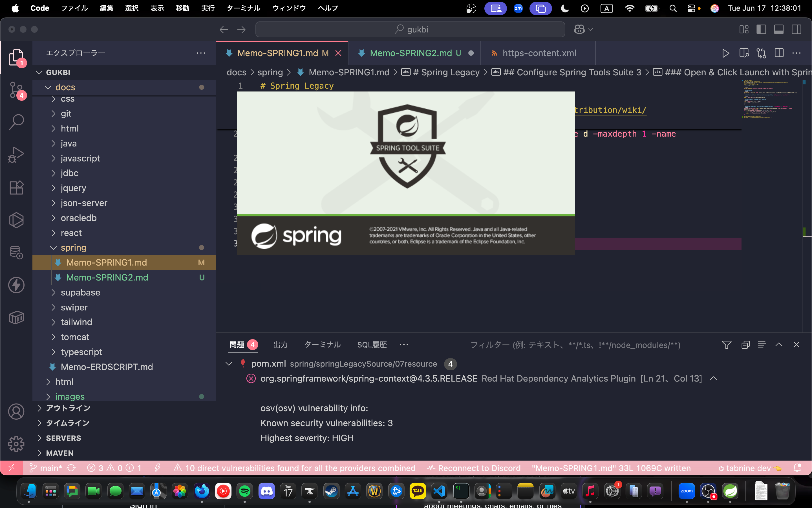Click the gukbi command center search box
This screenshot has height=508, width=812.
tap(410, 30)
